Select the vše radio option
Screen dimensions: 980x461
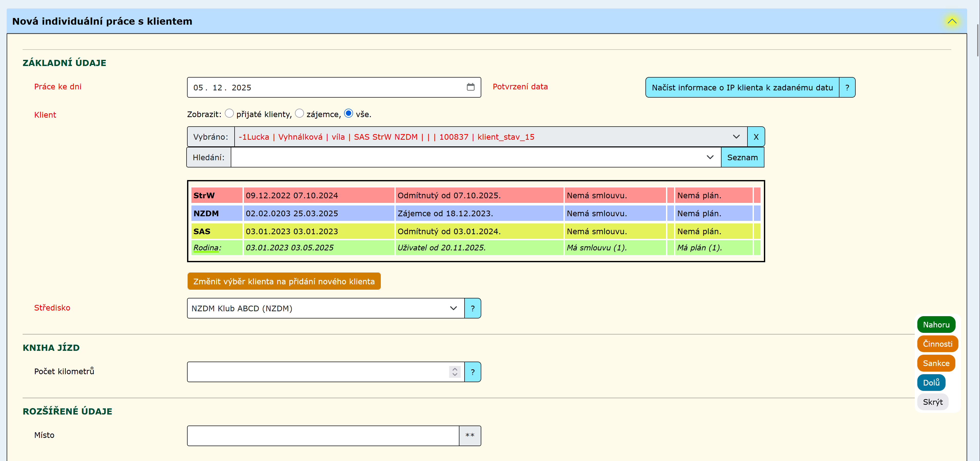(348, 113)
